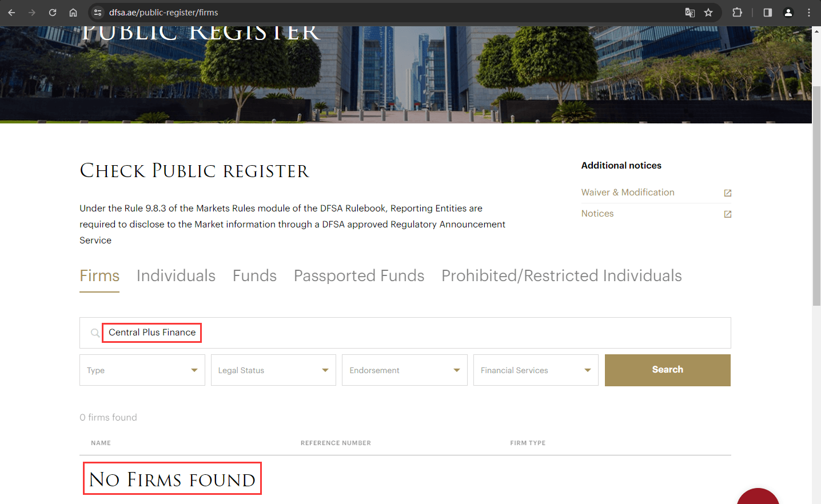Open the Chrome three-dot menu

coord(809,13)
